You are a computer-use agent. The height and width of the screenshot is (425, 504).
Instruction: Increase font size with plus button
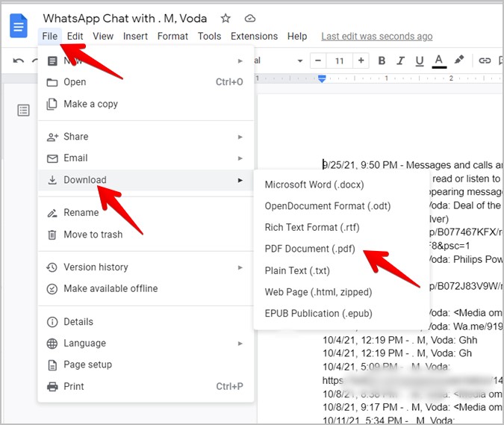coord(361,61)
